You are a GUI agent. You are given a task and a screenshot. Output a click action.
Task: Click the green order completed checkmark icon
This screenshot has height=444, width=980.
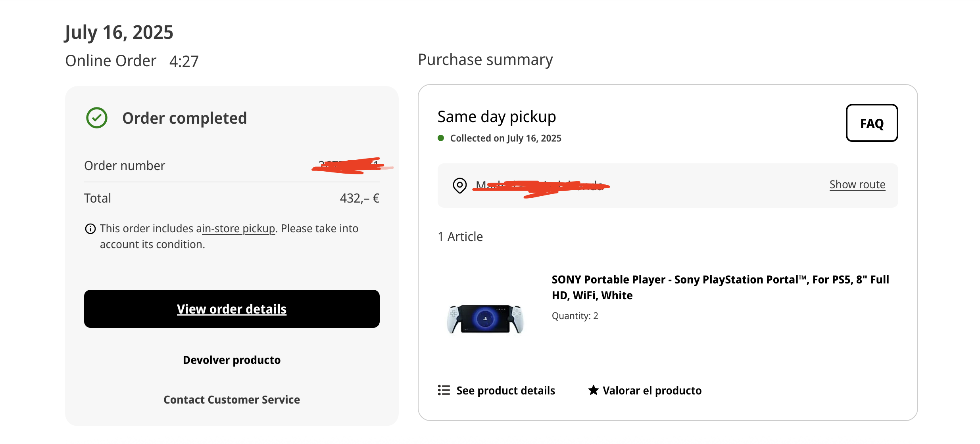[97, 118]
